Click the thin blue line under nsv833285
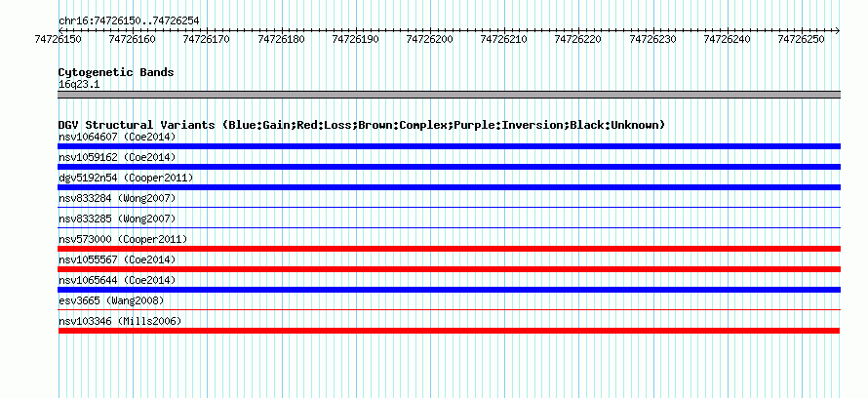 point(449,227)
